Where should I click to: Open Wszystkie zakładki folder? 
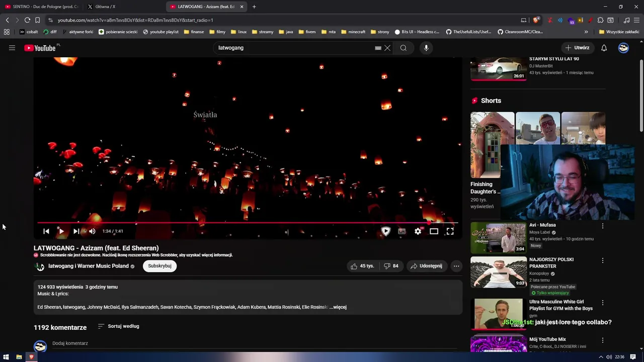(x=619, y=32)
